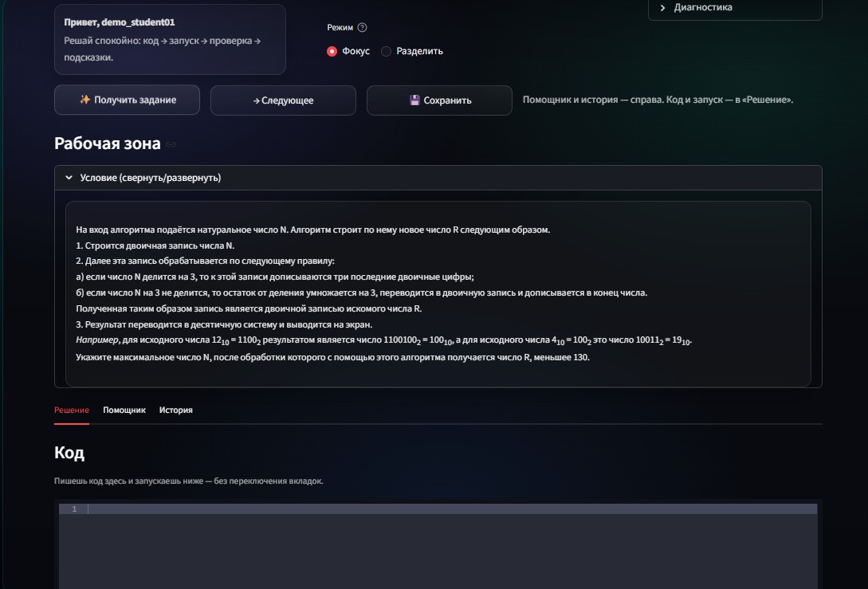Image resolution: width=868 pixels, height=589 pixels.
Task: Select the Фокус mode radio button
Action: click(331, 50)
